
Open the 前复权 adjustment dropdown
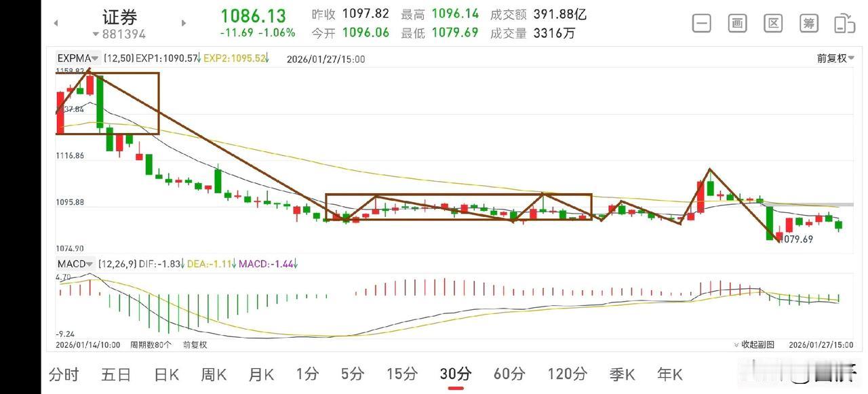[x=835, y=58]
